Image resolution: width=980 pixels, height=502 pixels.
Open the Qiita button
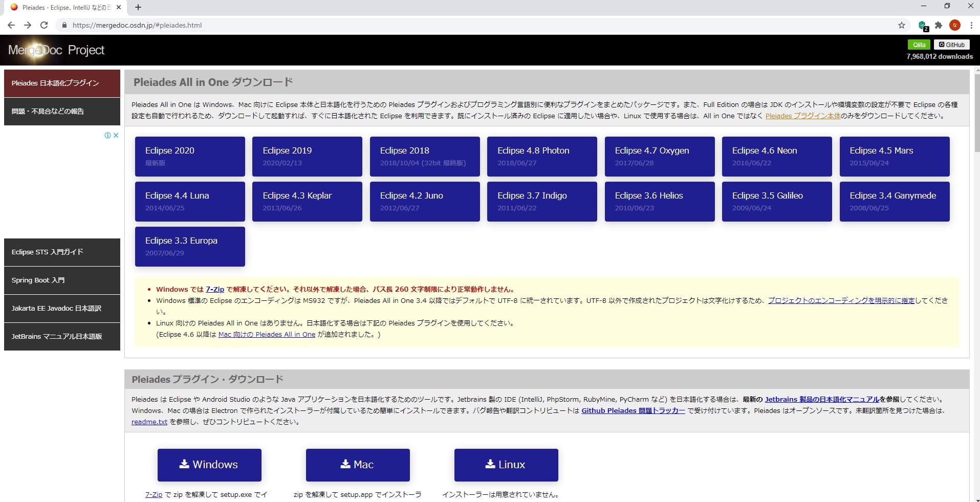pyautogui.click(x=919, y=45)
